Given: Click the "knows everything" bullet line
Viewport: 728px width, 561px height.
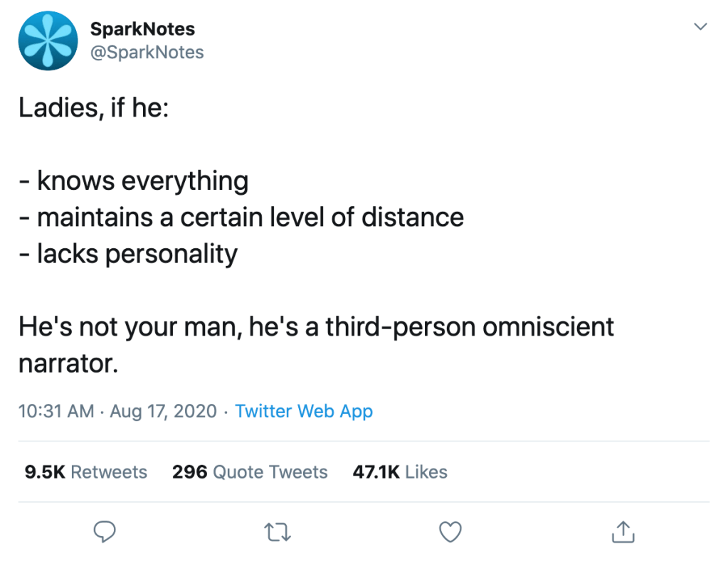Looking at the screenshot, I should point(133,181).
